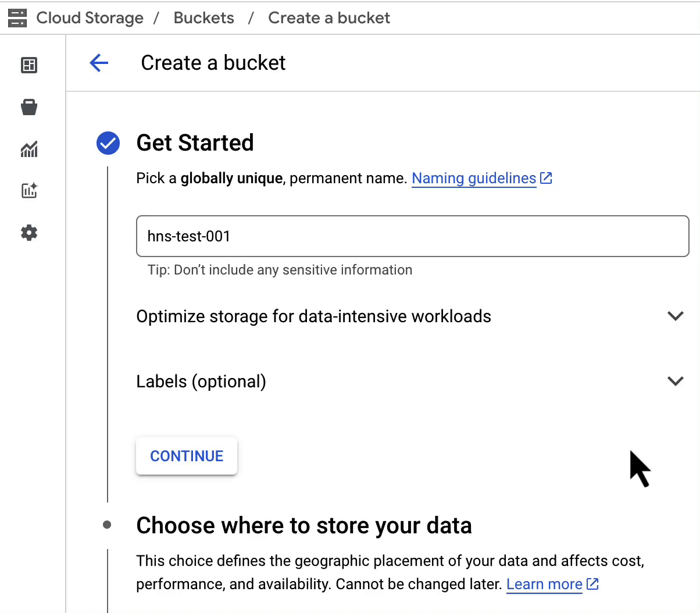Click the Cloud Storage product logo icon
700x613 pixels.
17,18
